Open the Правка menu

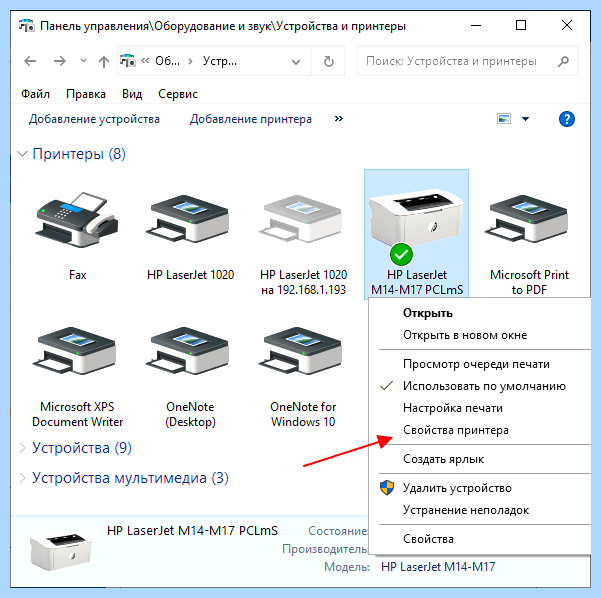(x=86, y=94)
